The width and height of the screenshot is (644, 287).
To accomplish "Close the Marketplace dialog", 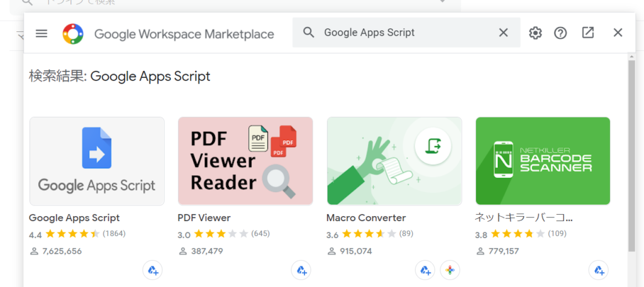I will pyautogui.click(x=618, y=33).
